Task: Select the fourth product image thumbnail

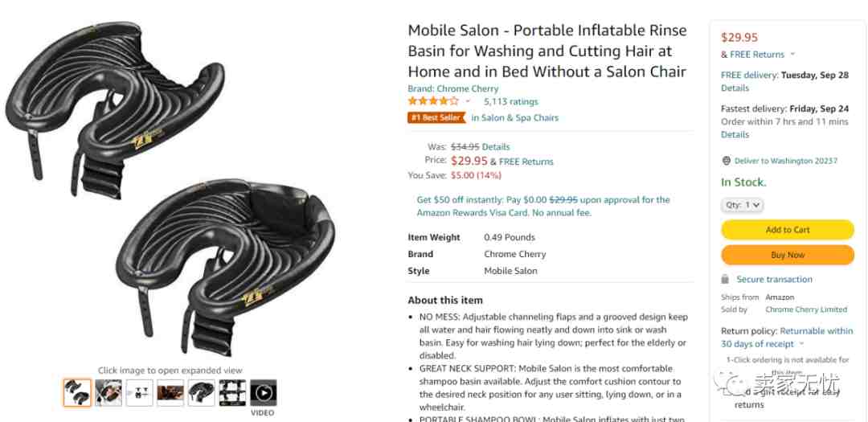Action: 170,392
